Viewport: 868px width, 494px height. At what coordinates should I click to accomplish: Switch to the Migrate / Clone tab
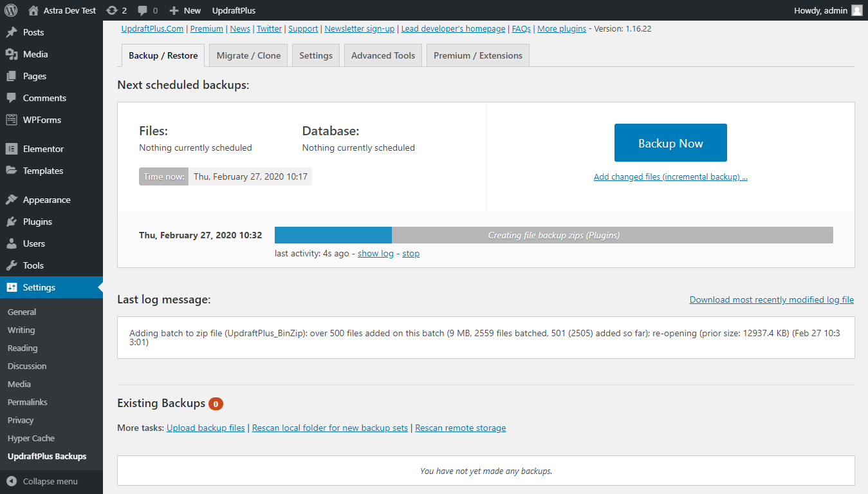pos(248,55)
